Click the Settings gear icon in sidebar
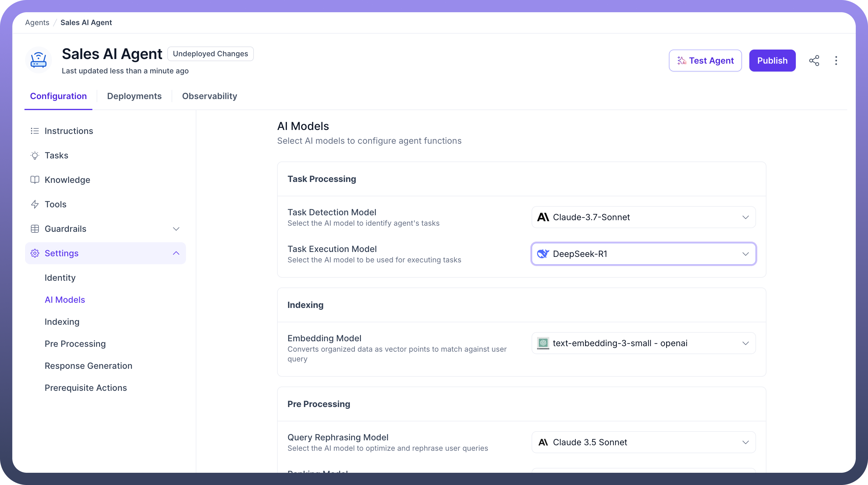 click(x=35, y=253)
